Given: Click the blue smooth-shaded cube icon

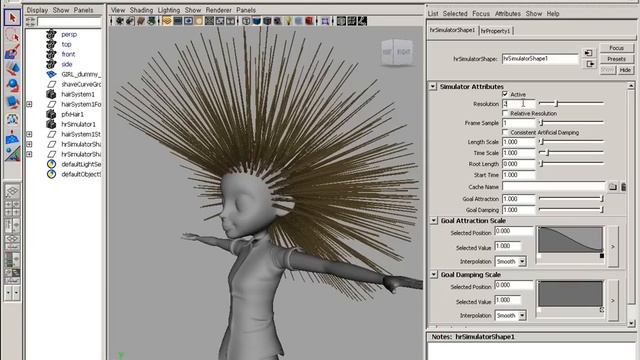Looking at the screenshot, I should [x=256, y=21].
